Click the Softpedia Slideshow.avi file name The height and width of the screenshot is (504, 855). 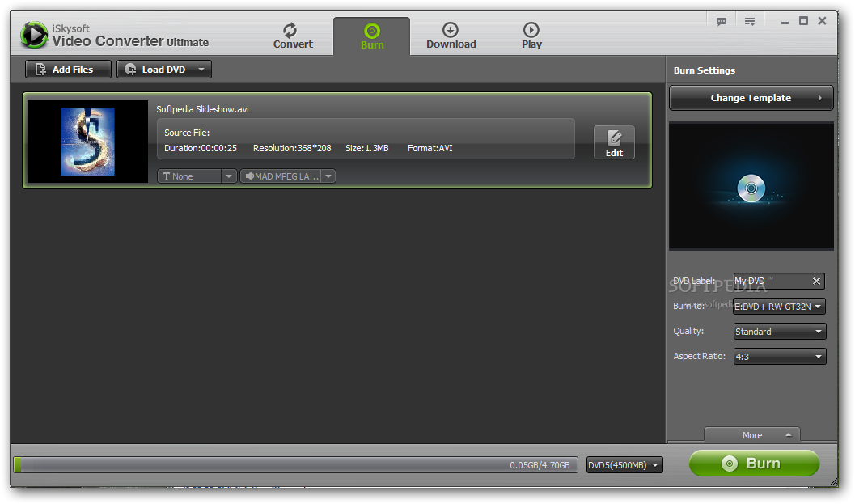coord(202,109)
